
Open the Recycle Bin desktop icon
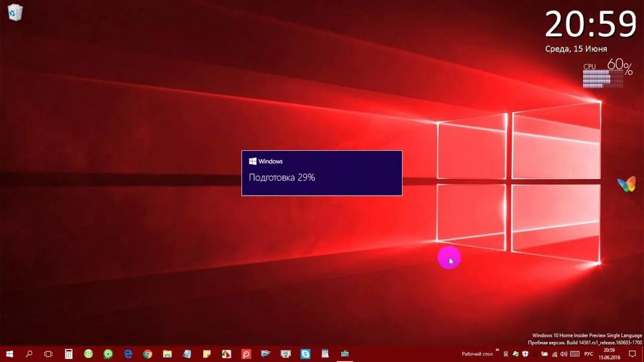[15, 13]
